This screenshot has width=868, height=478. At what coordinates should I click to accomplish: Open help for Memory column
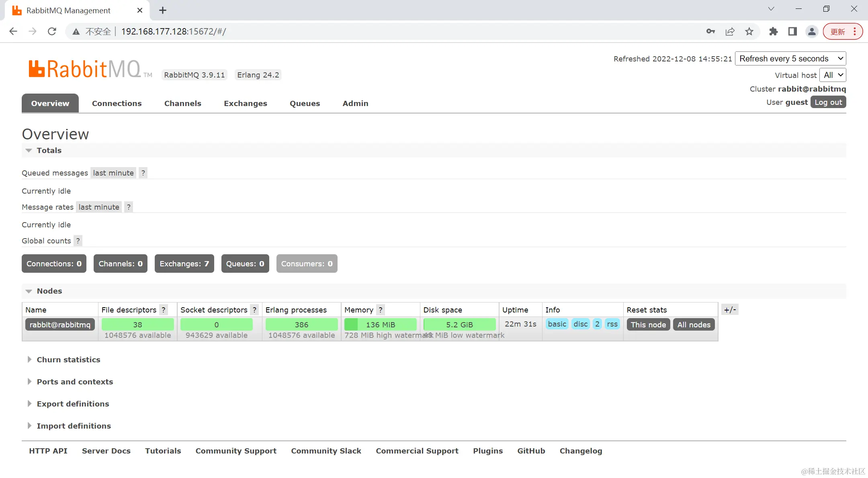(381, 310)
